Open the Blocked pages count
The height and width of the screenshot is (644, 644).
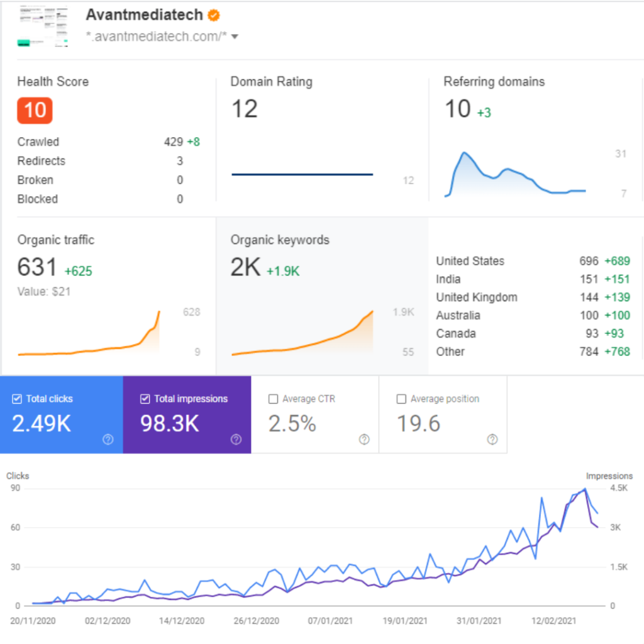click(x=180, y=199)
